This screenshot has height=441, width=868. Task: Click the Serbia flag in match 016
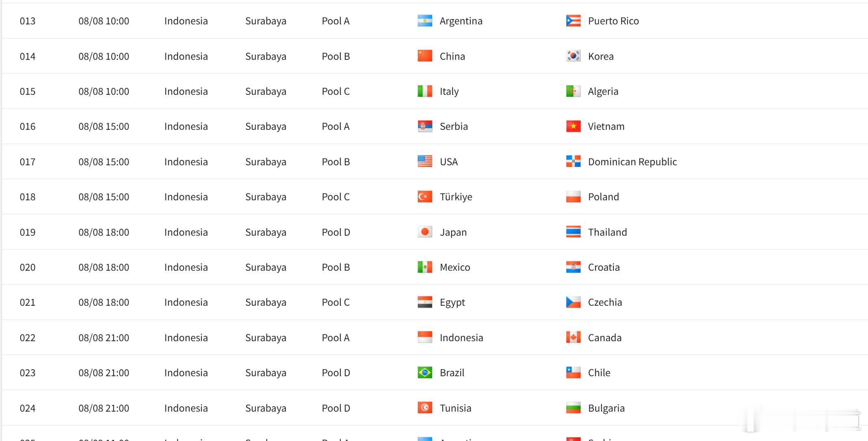(x=425, y=126)
